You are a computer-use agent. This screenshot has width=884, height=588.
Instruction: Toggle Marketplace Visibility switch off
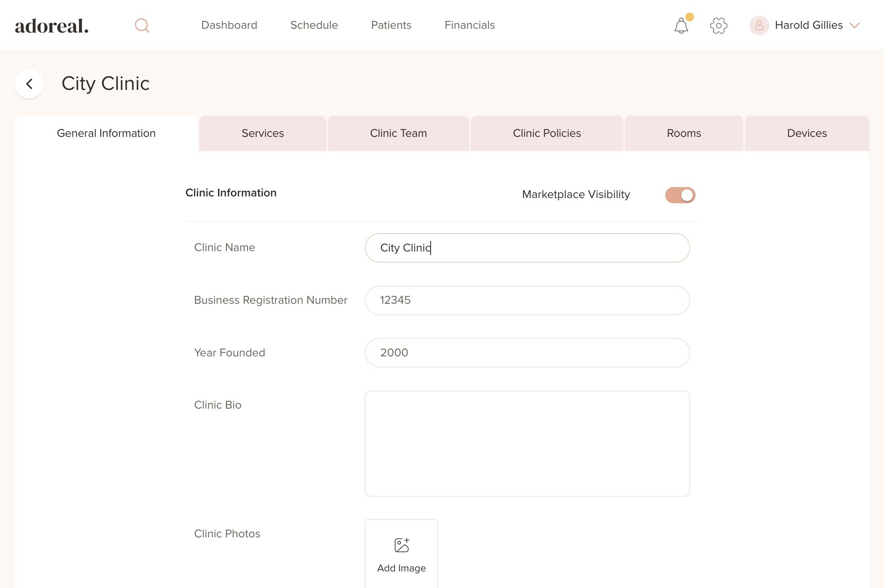pos(680,195)
